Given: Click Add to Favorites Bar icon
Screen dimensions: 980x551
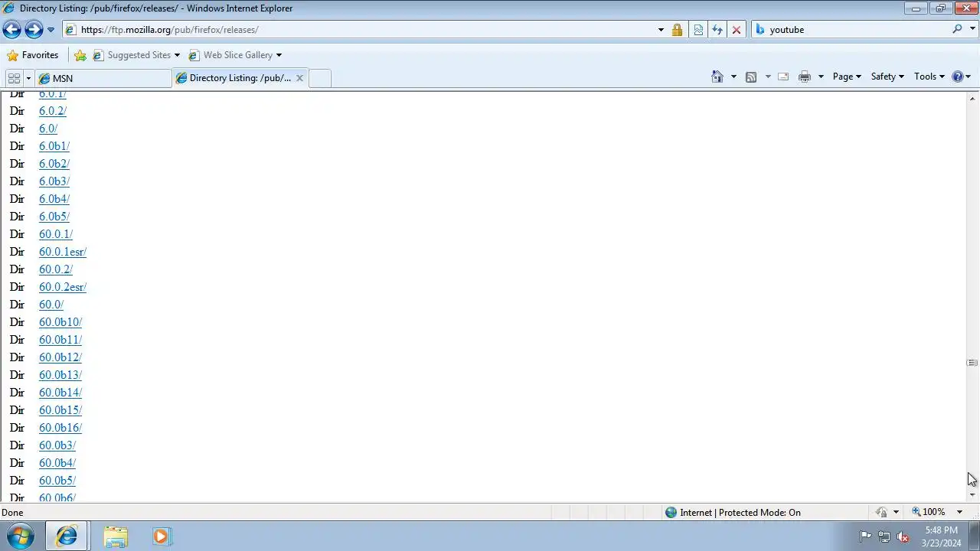Looking at the screenshot, I should point(80,55).
